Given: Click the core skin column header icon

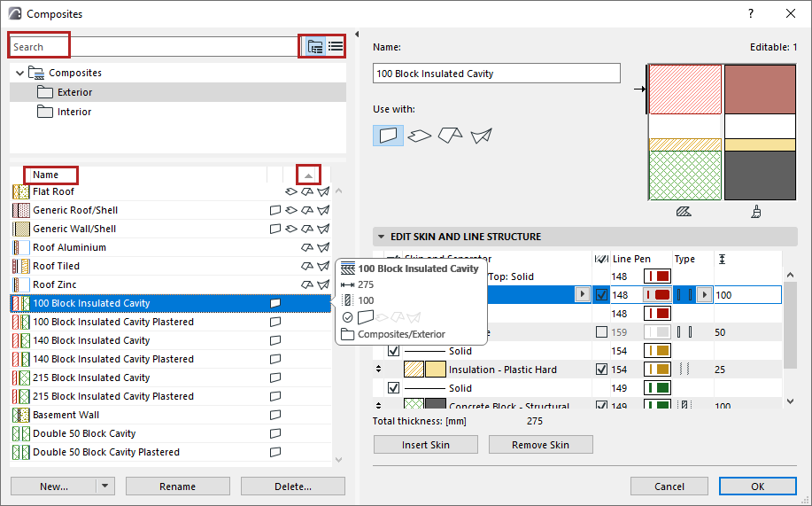Looking at the screenshot, I should pos(601,259).
